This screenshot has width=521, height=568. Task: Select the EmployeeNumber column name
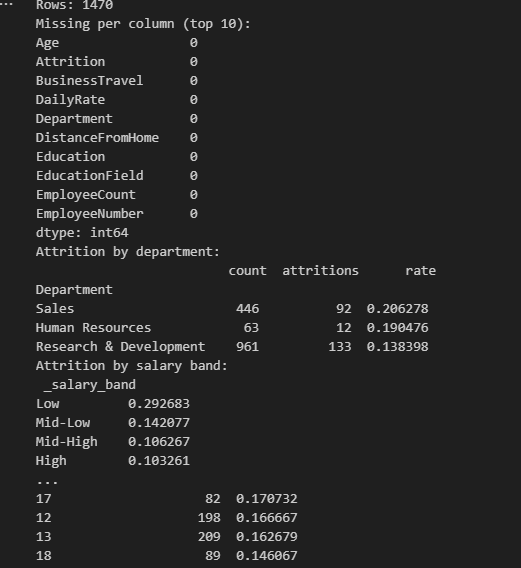tap(89, 214)
